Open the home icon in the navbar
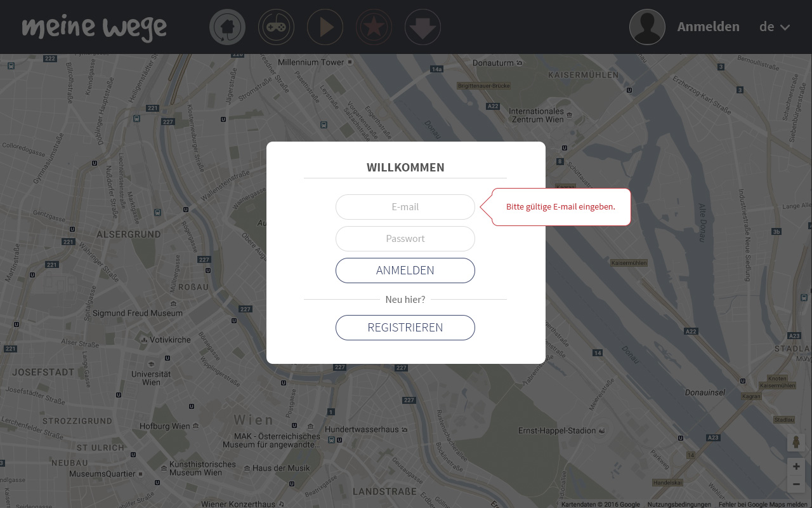812x508 pixels. (227, 27)
